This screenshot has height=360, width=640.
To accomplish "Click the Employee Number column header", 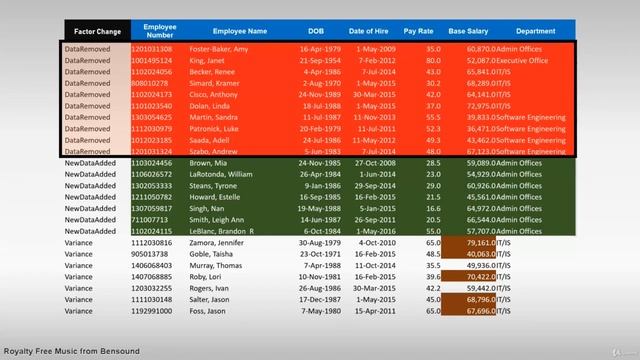I will click(x=160, y=31).
